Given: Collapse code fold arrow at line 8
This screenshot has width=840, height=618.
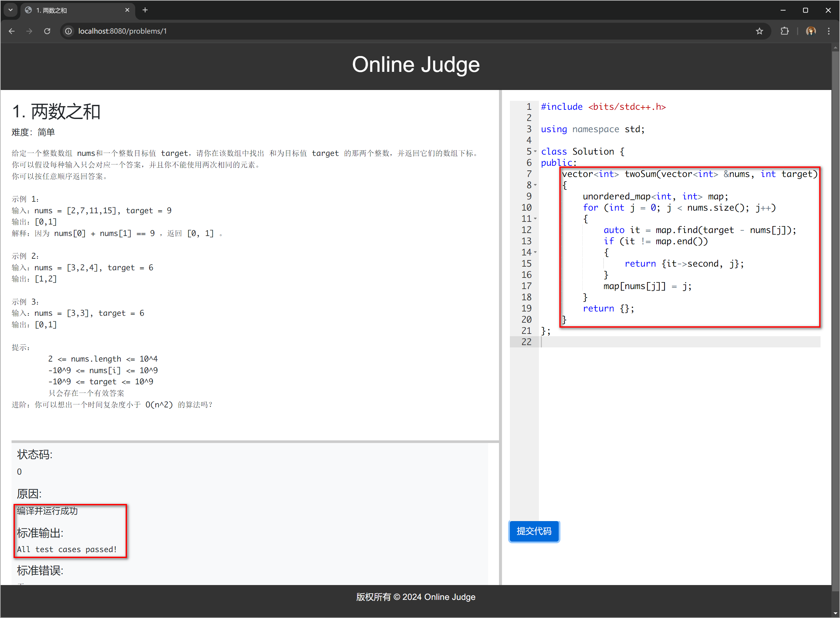Looking at the screenshot, I should pyautogui.click(x=535, y=185).
